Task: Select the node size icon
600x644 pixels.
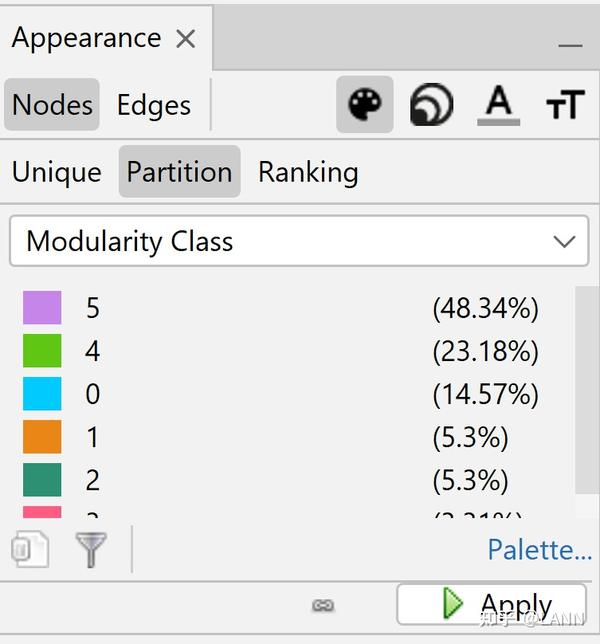Action: 432,105
